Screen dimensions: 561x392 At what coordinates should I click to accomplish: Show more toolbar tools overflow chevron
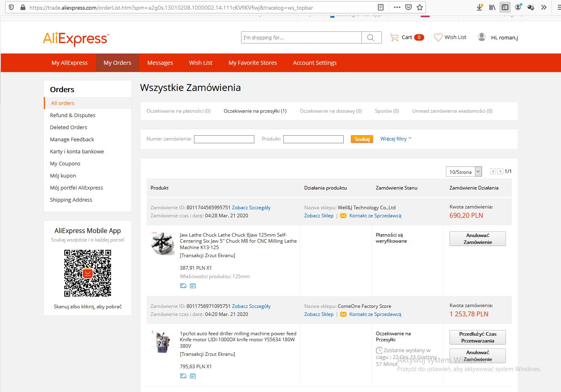tap(544, 7)
